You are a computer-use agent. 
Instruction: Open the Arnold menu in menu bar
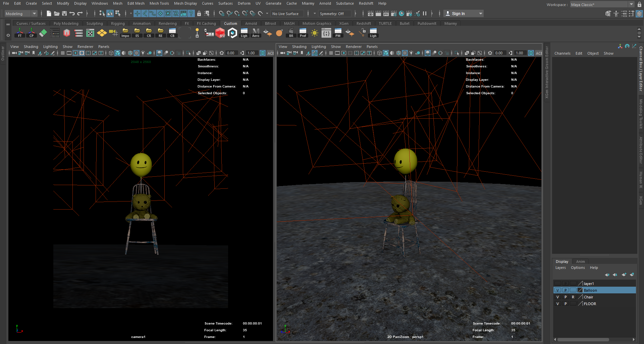click(x=325, y=3)
